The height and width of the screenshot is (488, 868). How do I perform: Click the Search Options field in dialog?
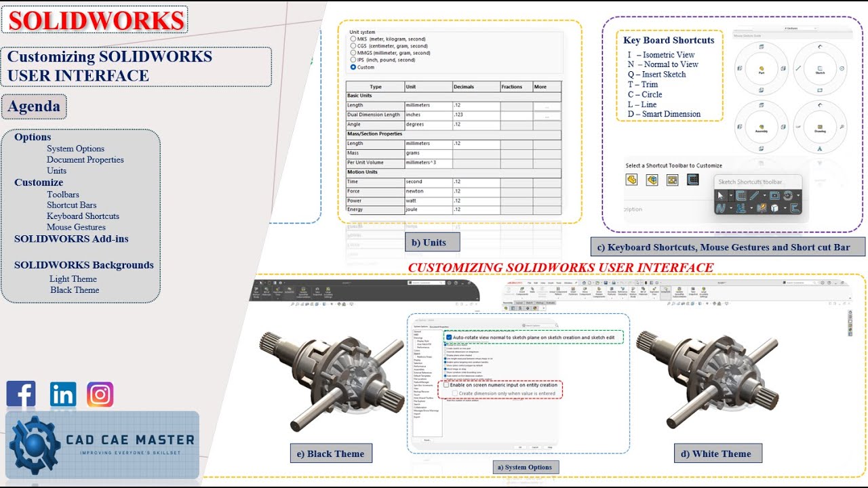538,325
